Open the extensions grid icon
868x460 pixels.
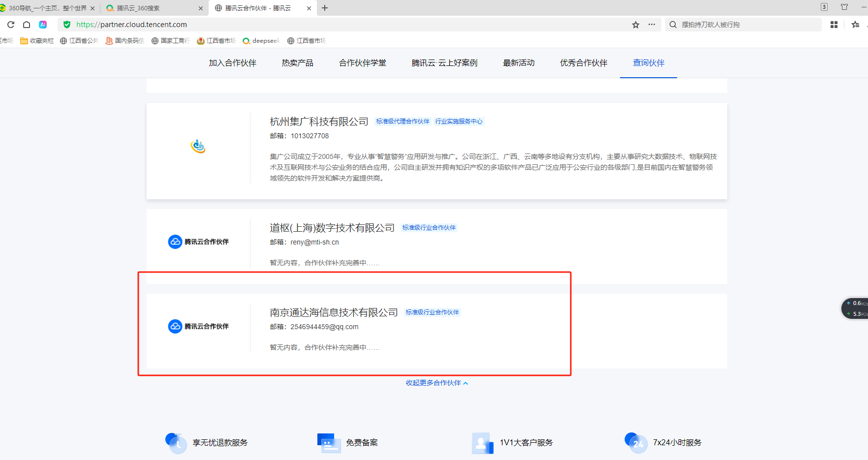834,25
